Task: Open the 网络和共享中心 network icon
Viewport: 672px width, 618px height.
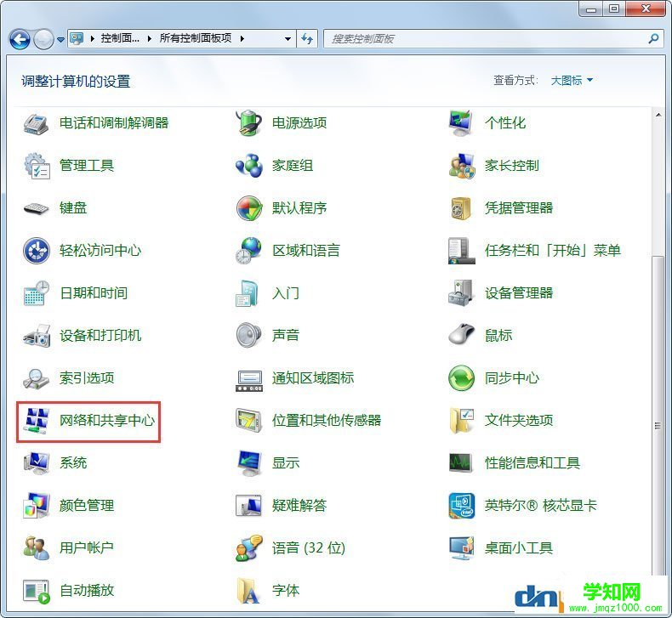Action: point(37,421)
